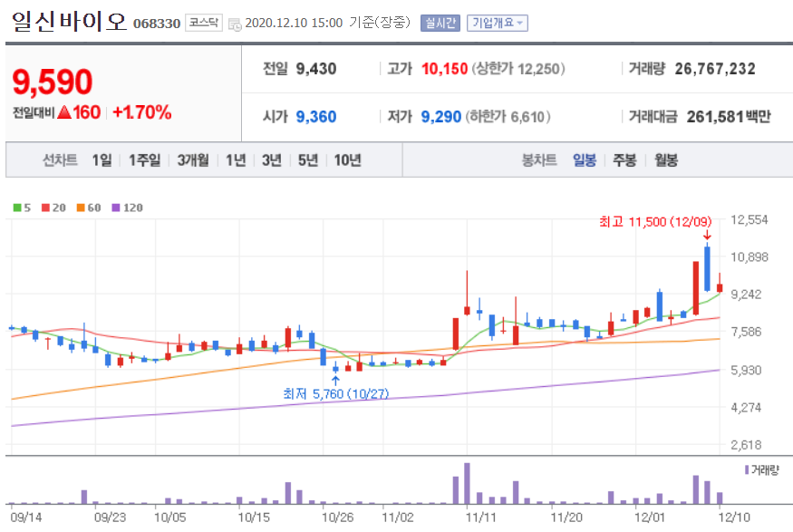Click the 11/11 date label on axis
The width and height of the screenshot is (793, 532).
pyautogui.click(x=481, y=517)
